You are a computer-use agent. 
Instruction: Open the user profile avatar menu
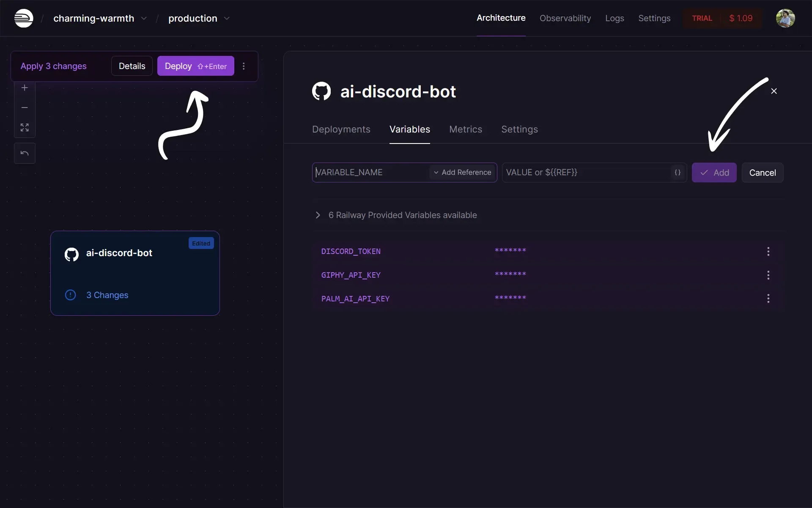(x=785, y=18)
